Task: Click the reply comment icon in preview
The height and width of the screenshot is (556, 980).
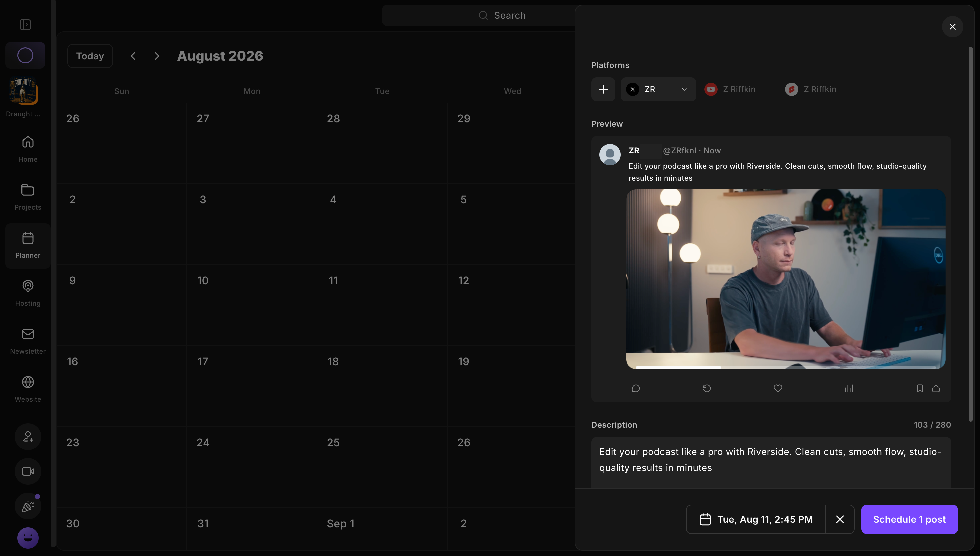Action: pos(636,388)
